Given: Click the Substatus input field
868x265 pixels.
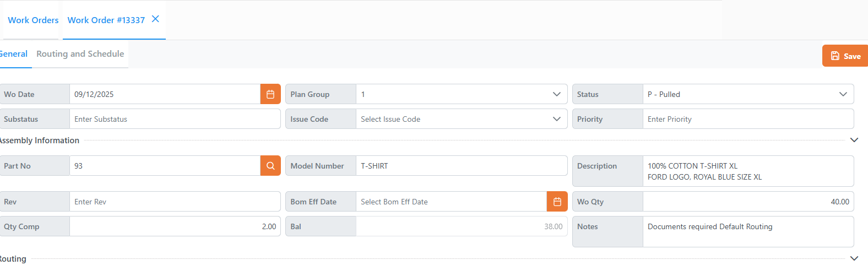Looking at the screenshot, I should (175, 119).
